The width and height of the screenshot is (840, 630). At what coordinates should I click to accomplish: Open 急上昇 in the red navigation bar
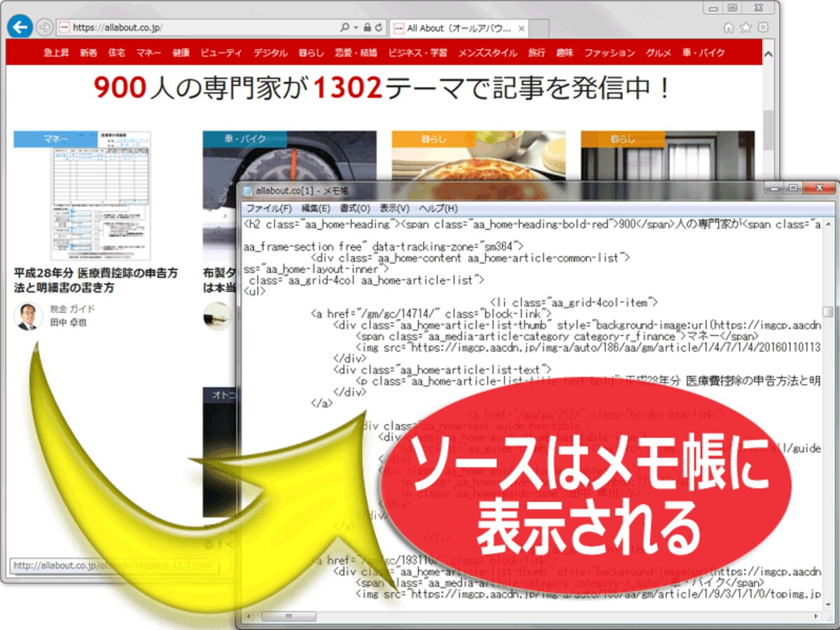click(56, 52)
